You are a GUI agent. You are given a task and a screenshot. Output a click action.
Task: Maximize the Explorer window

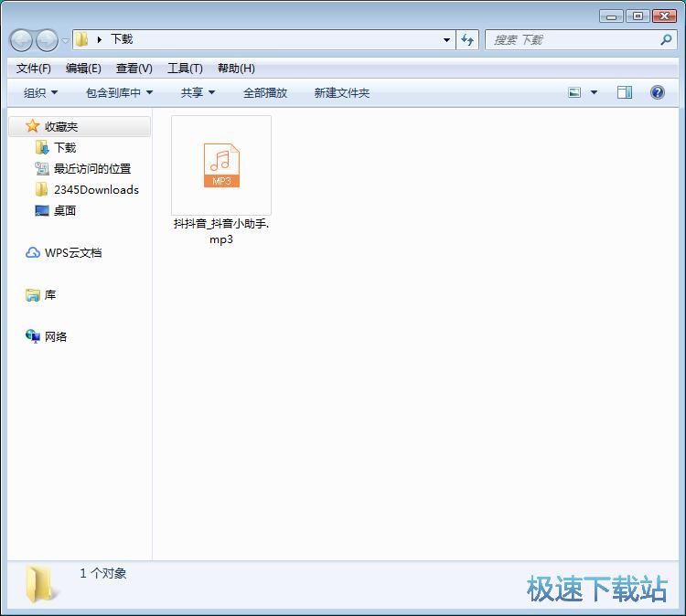pos(638,16)
